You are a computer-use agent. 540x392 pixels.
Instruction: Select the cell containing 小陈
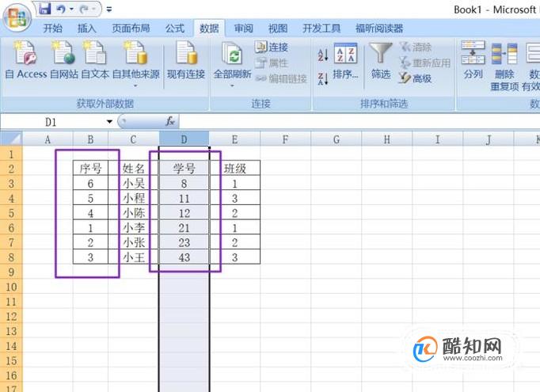(x=134, y=213)
